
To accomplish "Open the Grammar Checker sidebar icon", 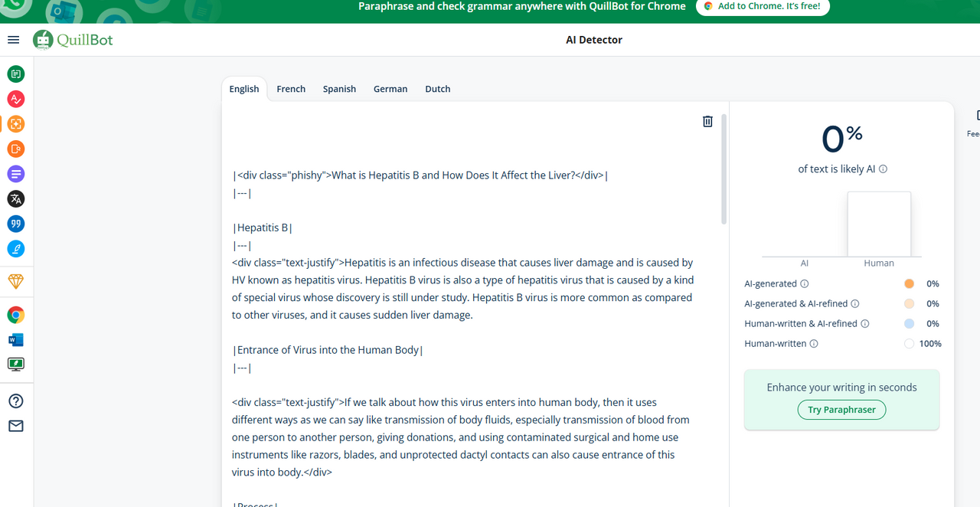I will pos(15,99).
